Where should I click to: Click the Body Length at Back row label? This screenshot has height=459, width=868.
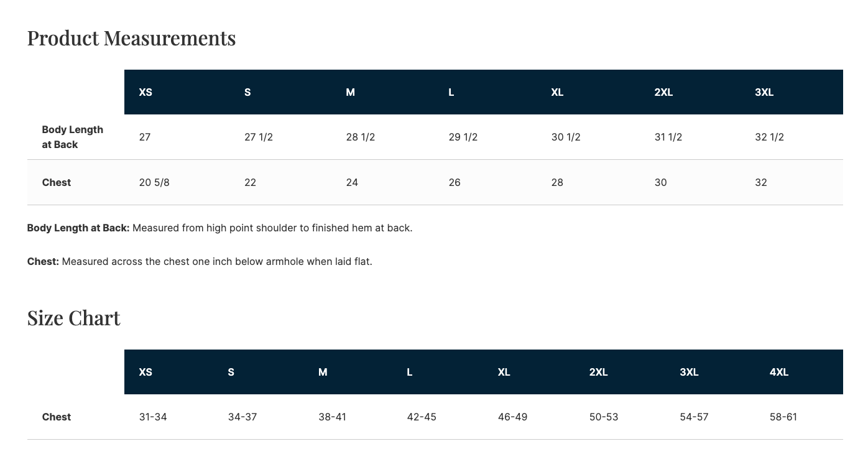[73, 137]
